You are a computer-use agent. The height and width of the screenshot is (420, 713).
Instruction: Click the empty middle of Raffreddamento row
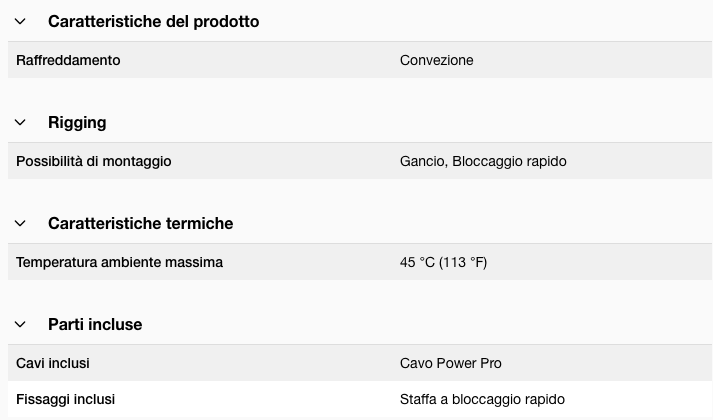coord(260,60)
